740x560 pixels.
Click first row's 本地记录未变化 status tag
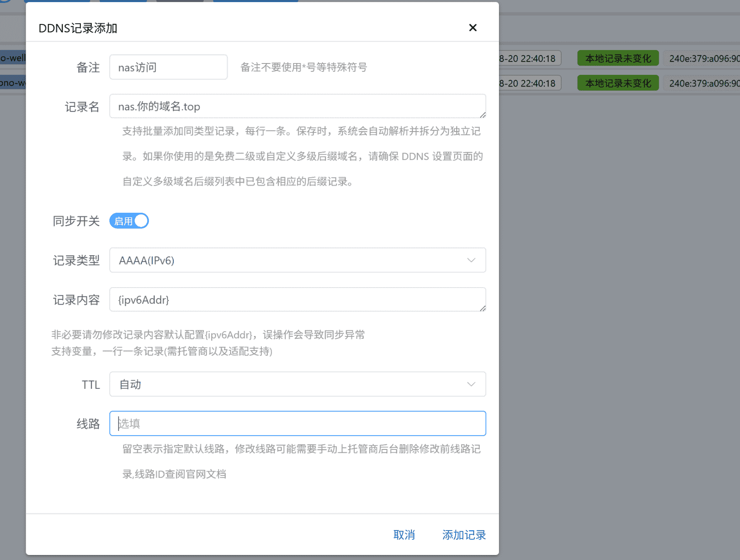tap(618, 58)
